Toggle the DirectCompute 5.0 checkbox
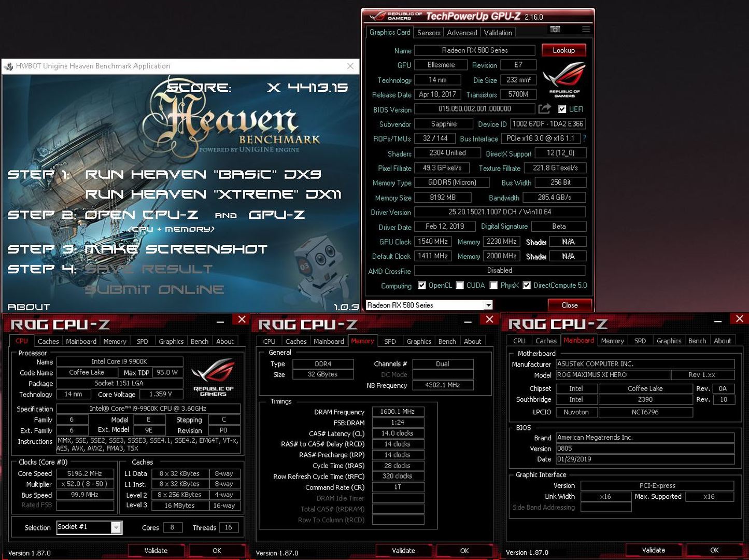Screen dimensions: 749x560 [527, 285]
